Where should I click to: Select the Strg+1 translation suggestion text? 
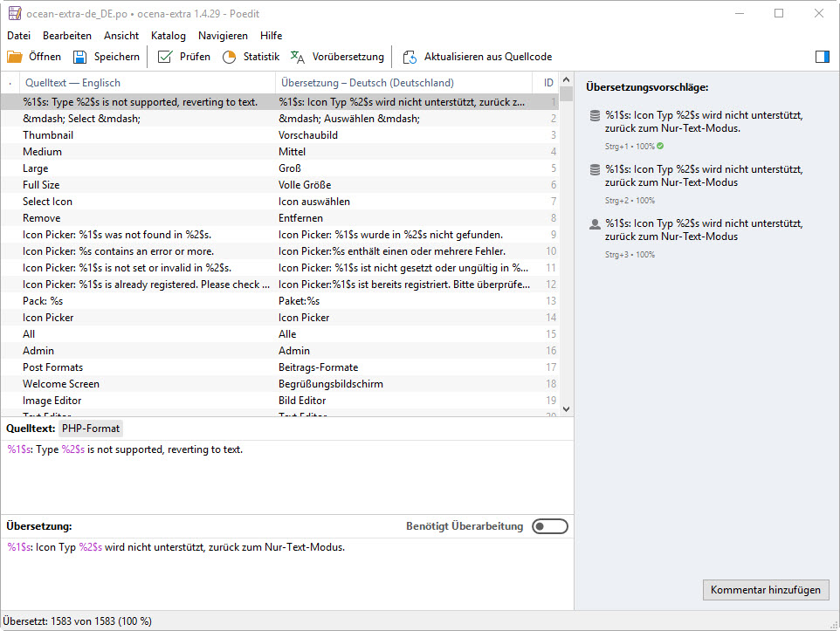pos(704,121)
